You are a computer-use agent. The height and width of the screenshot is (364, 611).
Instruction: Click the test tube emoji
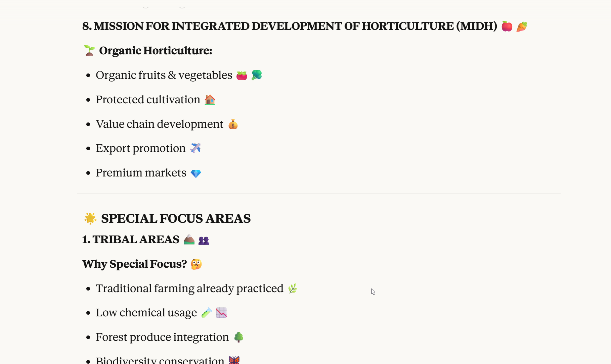206,313
